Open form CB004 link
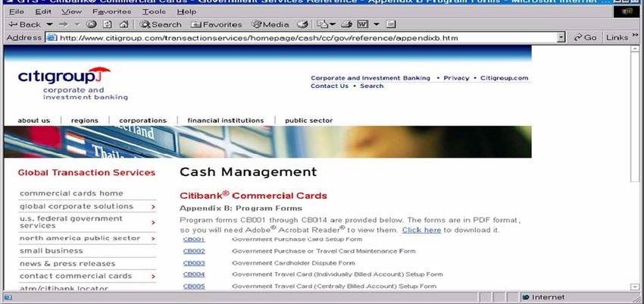Image resolution: width=644 pixels, height=304 pixels. click(x=194, y=274)
